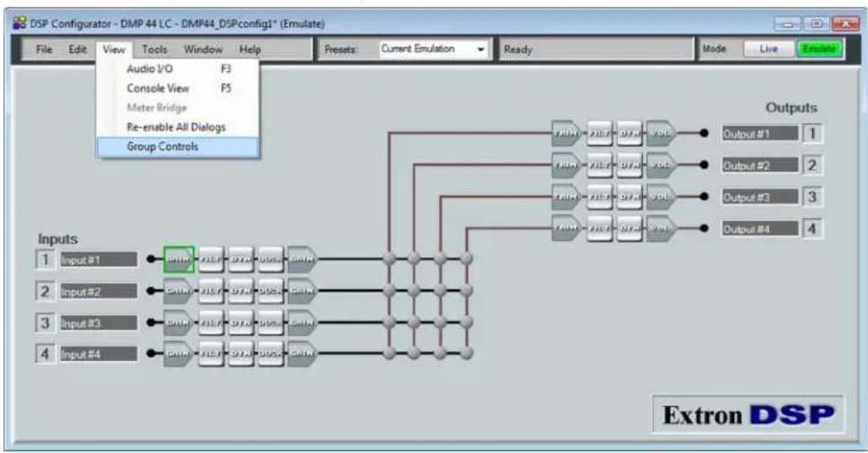Open the DYN block on Input #1

(241, 259)
